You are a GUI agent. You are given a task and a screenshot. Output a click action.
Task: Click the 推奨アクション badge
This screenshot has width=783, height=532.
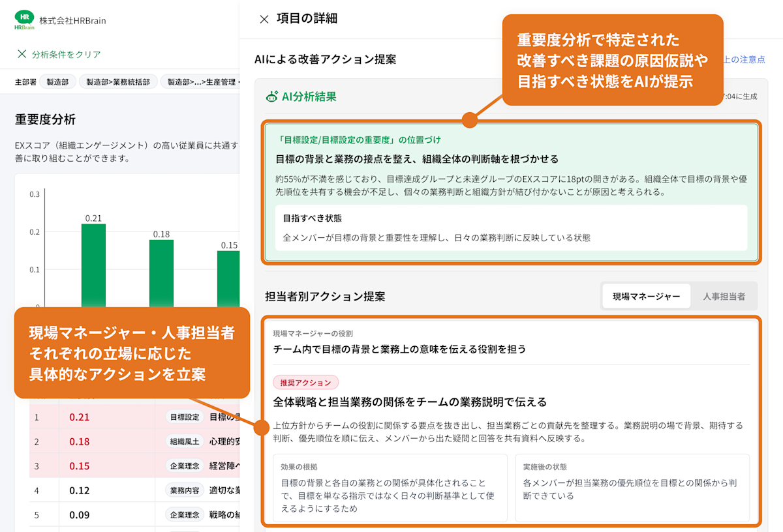(x=306, y=383)
